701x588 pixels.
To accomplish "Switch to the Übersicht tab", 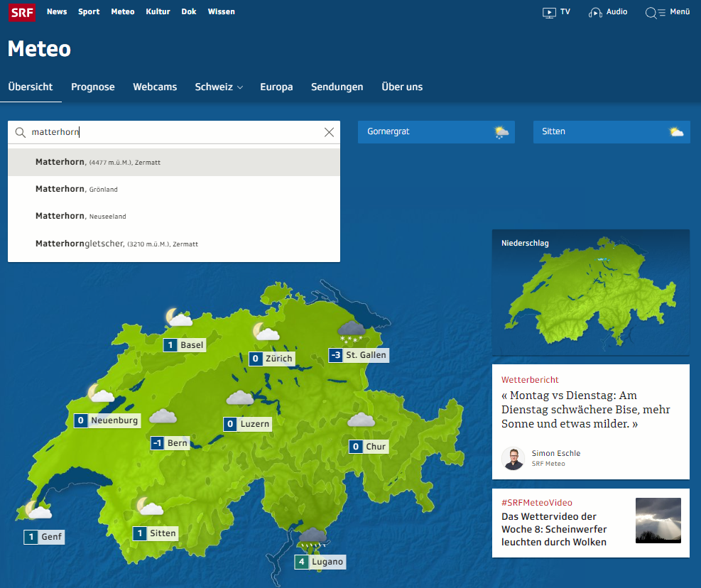I will pos(31,87).
